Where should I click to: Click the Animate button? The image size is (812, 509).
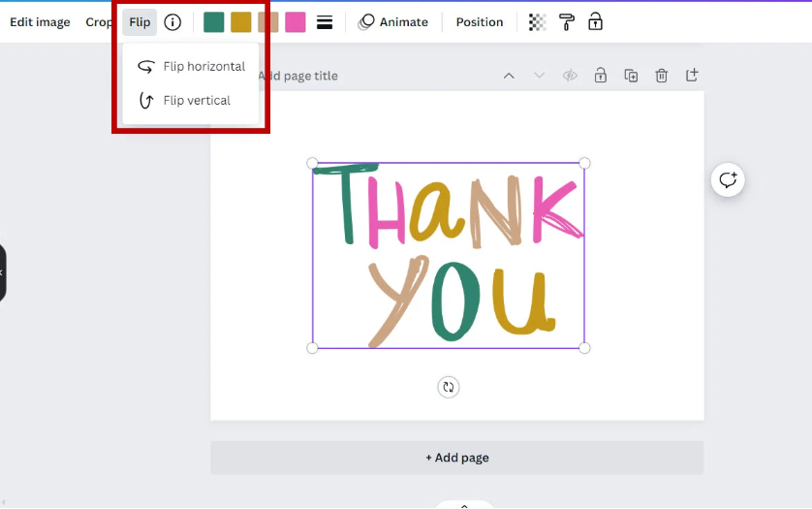[x=393, y=22]
